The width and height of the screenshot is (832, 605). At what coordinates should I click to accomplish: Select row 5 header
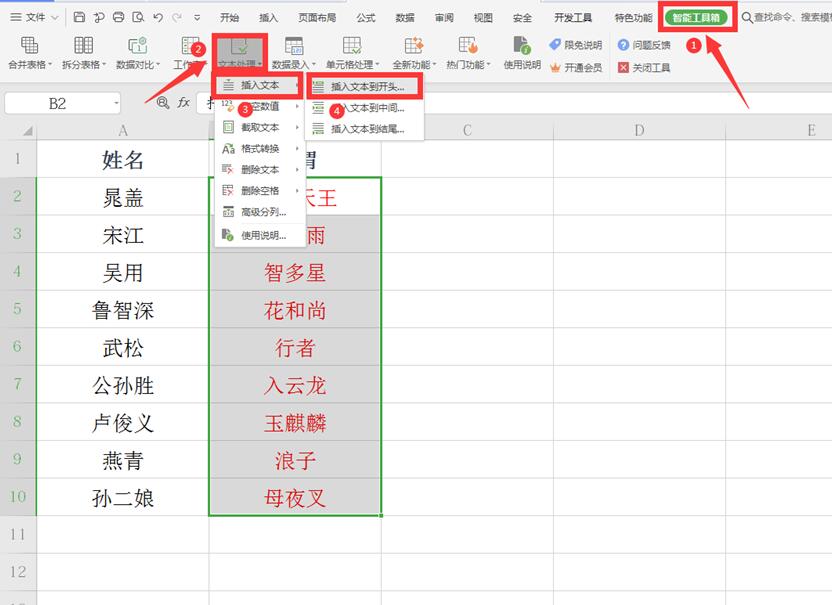click(x=18, y=309)
